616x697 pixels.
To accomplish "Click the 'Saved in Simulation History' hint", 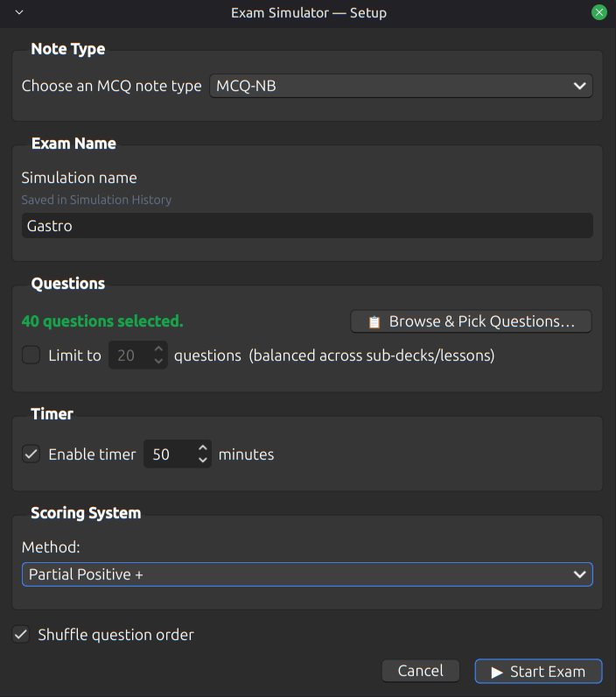I will pos(96,200).
